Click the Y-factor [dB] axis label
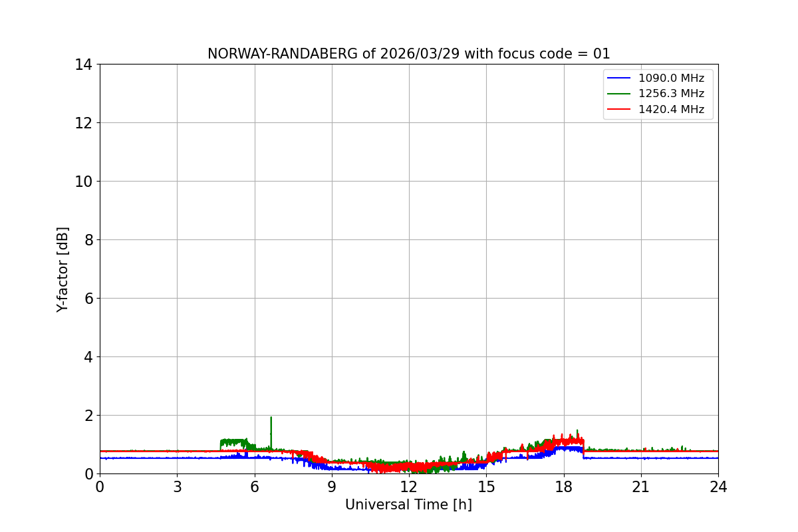Viewport: 798px width, 532px height. (x=63, y=269)
